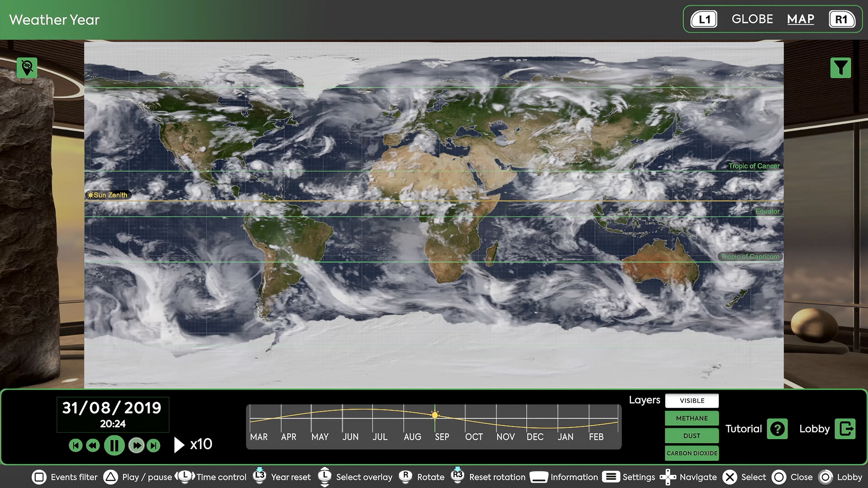
Task: Jump to DEC on the year timeline
Action: click(x=535, y=437)
